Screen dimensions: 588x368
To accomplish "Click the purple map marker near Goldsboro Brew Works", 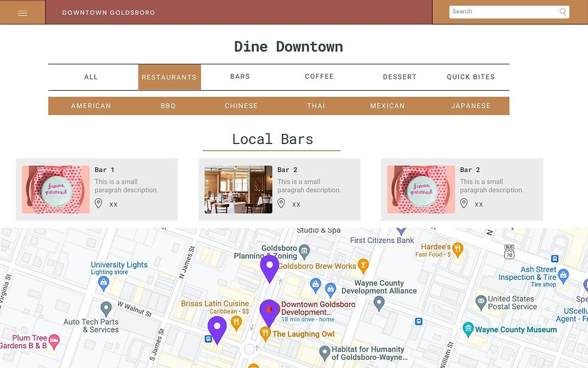I will (x=269, y=268).
